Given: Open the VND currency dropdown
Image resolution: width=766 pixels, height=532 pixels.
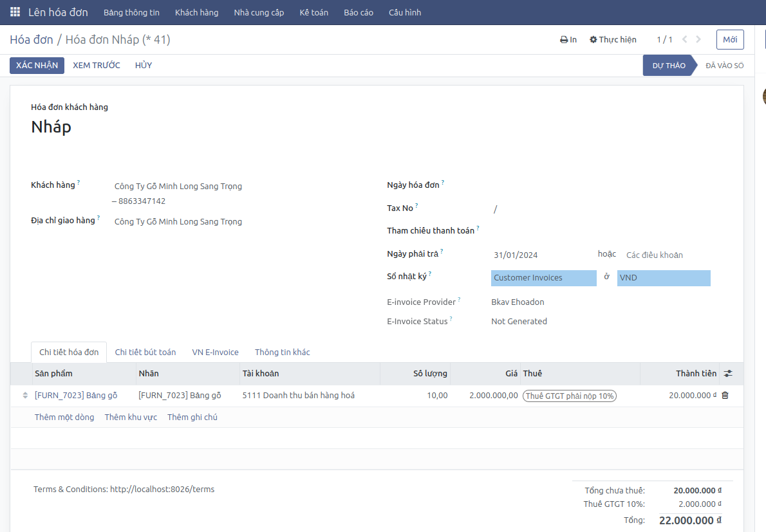Looking at the screenshot, I should (x=663, y=278).
